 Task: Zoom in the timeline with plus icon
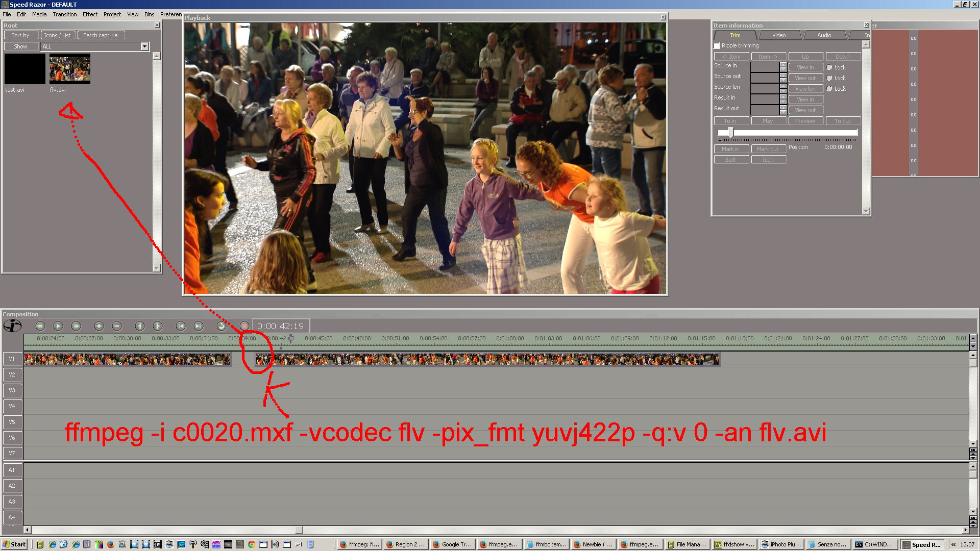pos(99,326)
